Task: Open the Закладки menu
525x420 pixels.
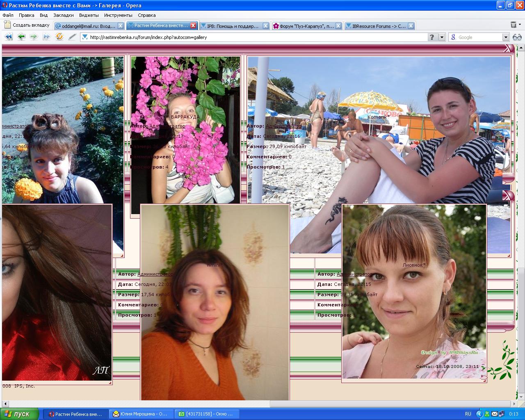Action: tap(64, 15)
